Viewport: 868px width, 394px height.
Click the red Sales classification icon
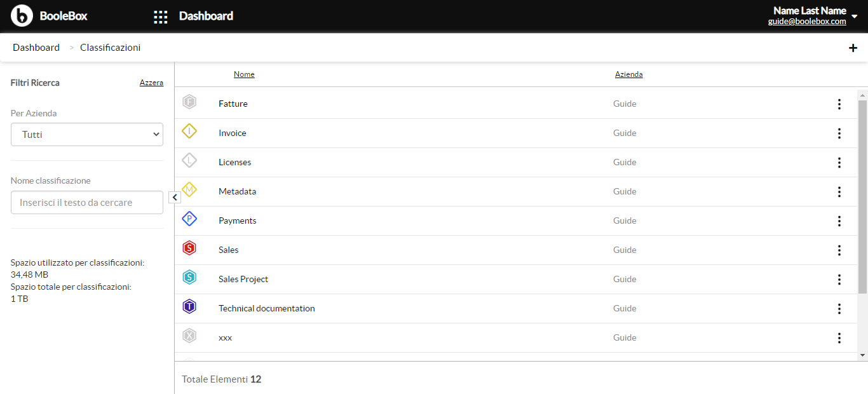pyautogui.click(x=189, y=248)
